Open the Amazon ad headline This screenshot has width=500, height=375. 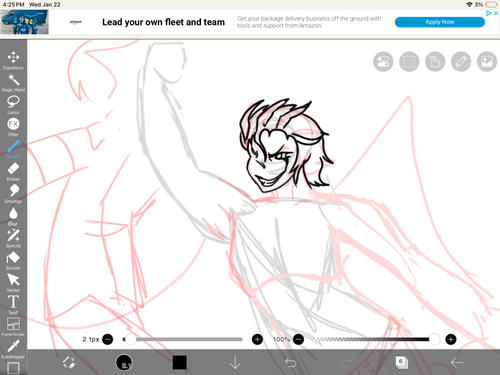point(163,22)
